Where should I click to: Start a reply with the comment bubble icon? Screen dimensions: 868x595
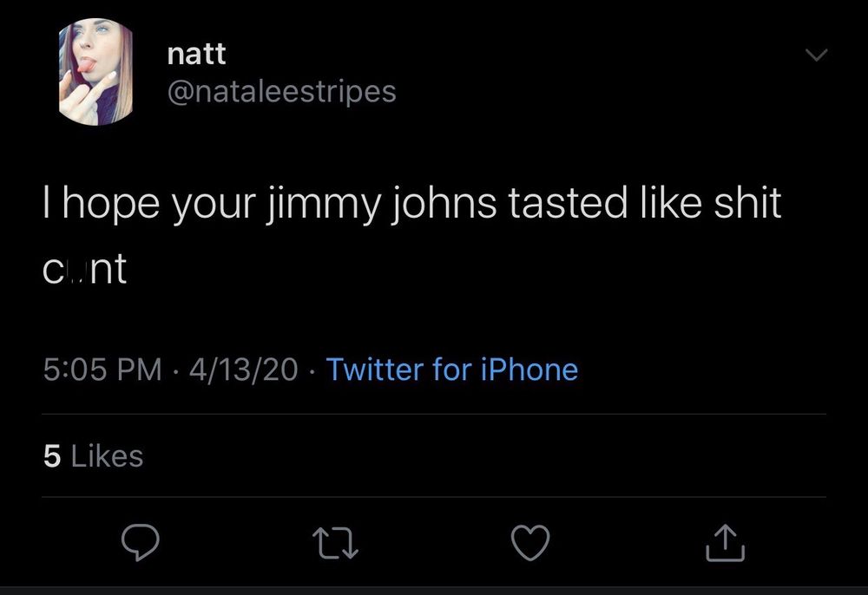[141, 544]
